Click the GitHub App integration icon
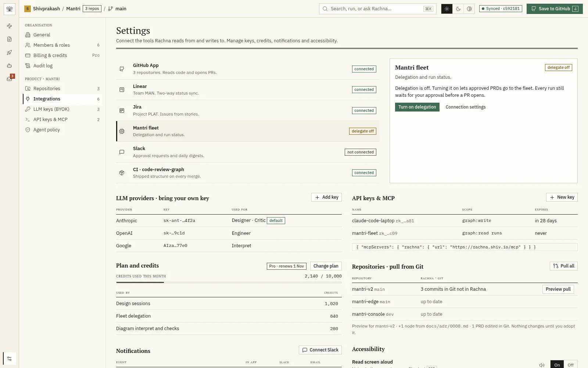 pos(122,69)
